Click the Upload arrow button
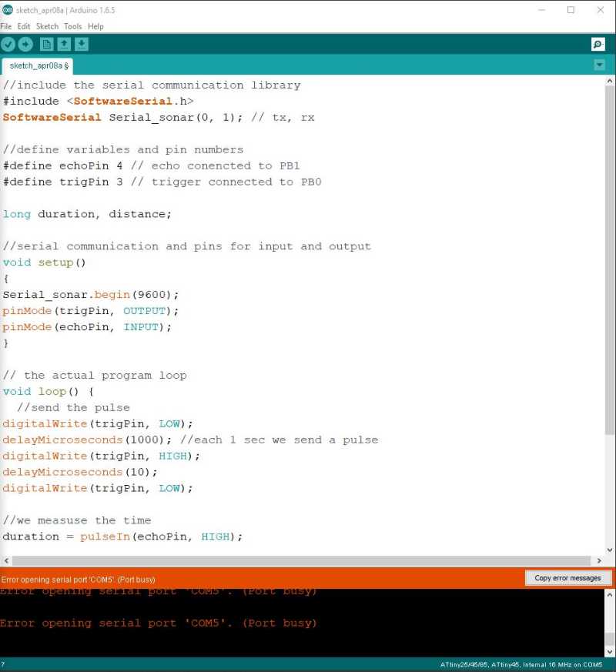This screenshot has width=616, height=672. click(25, 44)
